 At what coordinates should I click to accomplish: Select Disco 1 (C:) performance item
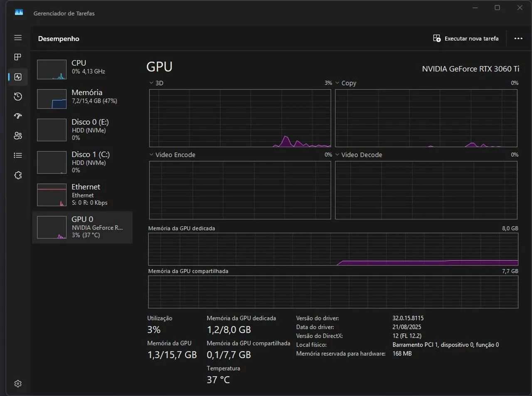82,162
